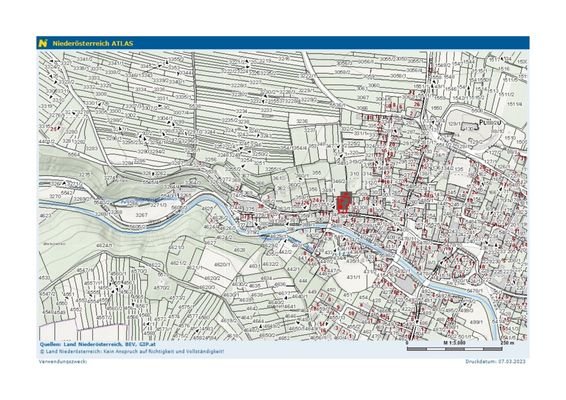Click parcel 3267 inside the river bend
Viewport: 566px width, 400px height.
(x=142, y=215)
